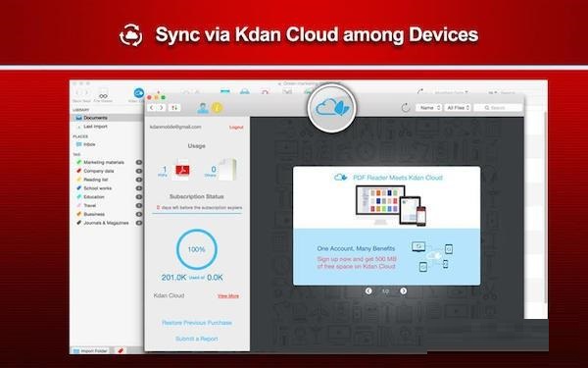The height and width of the screenshot is (368, 588).
Task: Open the account profile icon in Kdan Cloud window
Action: (x=203, y=108)
